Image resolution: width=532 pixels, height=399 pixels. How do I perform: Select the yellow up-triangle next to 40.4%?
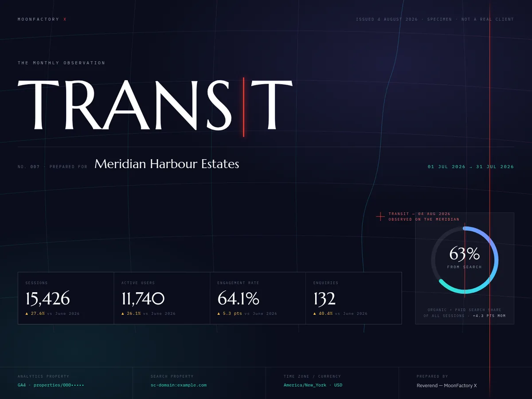[315, 313]
